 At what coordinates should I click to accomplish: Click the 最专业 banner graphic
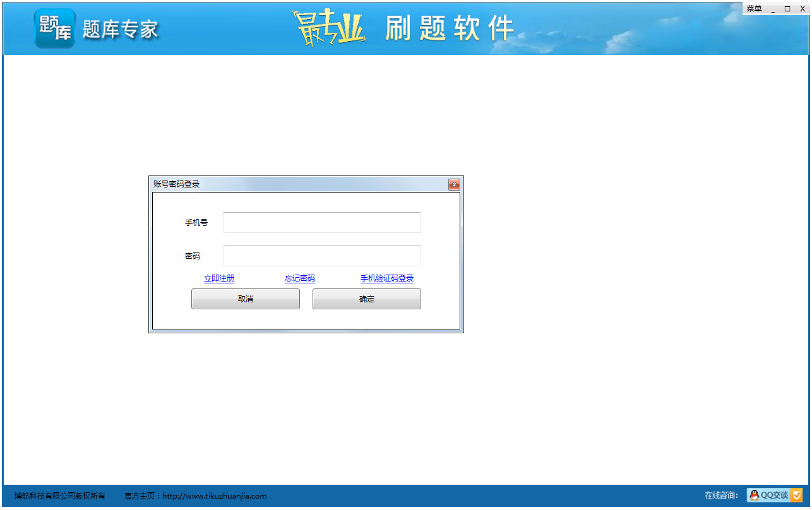click(328, 28)
